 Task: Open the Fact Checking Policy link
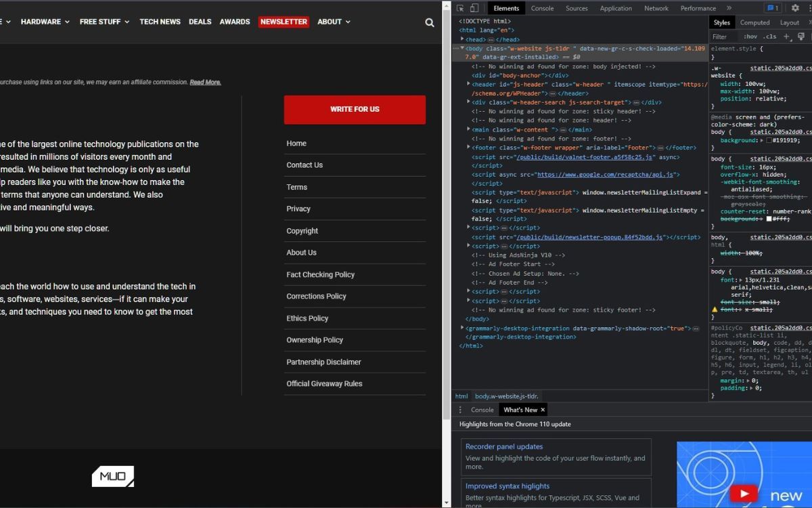click(320, 274)
